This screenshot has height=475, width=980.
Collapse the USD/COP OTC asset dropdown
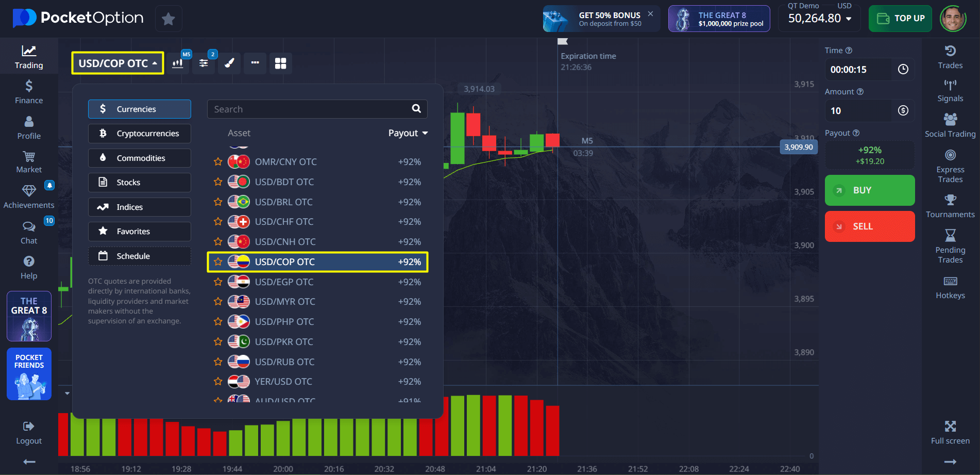click(x=117, y=63)
